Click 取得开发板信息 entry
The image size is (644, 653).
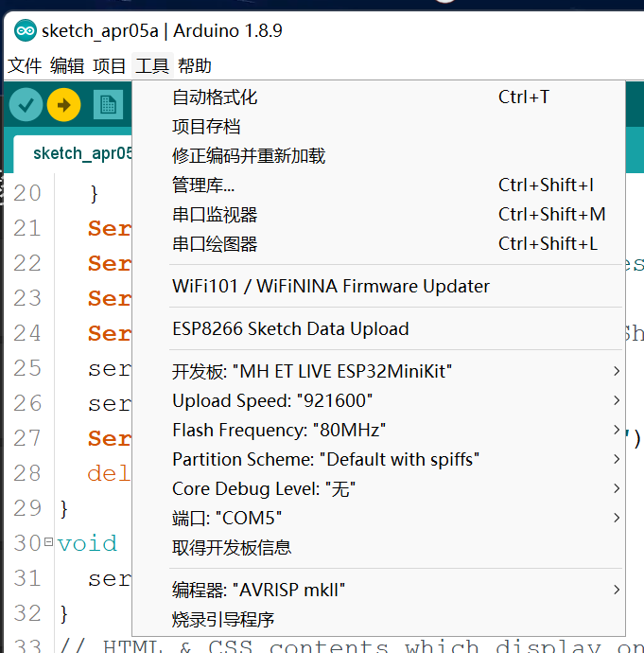point(378,547)
